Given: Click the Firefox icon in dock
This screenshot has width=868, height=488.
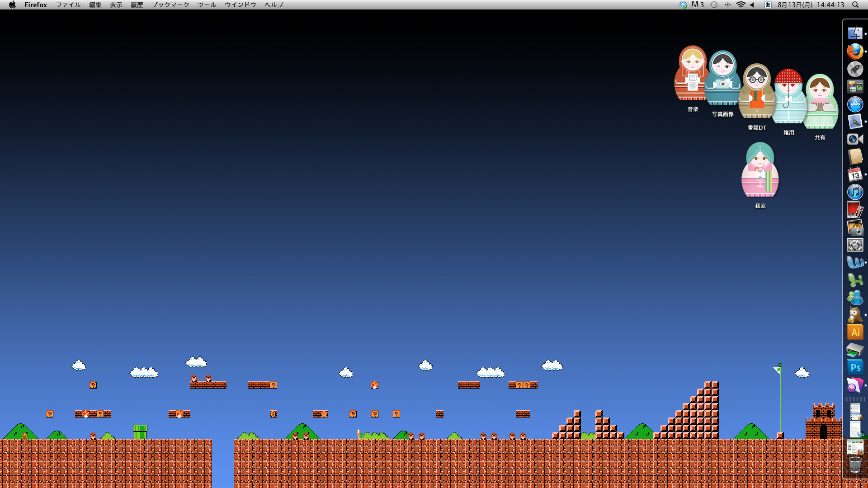Looking at the screenshot, I should 855,52.
